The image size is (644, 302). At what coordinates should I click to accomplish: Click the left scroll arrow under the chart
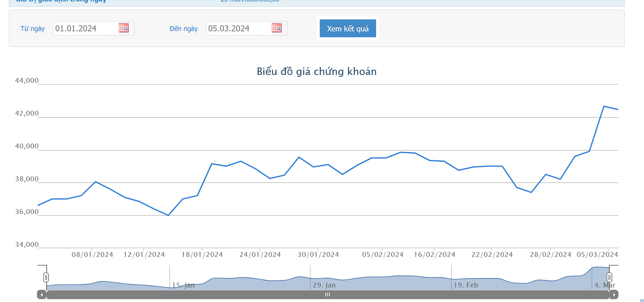[41, 295]
